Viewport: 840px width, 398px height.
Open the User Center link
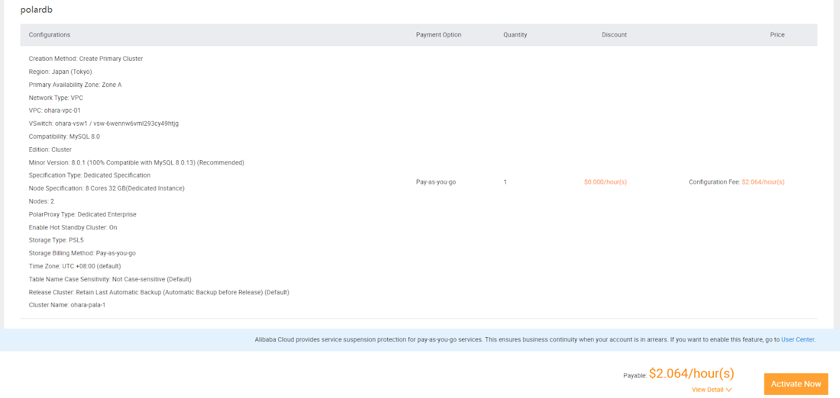[x=798, y=340]
